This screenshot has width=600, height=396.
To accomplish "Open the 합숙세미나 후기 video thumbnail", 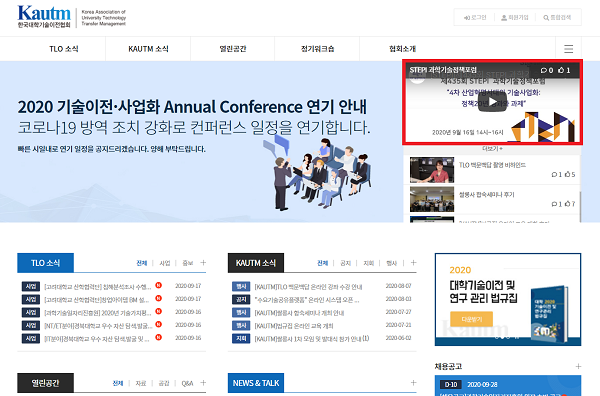I will click(432, 199).
